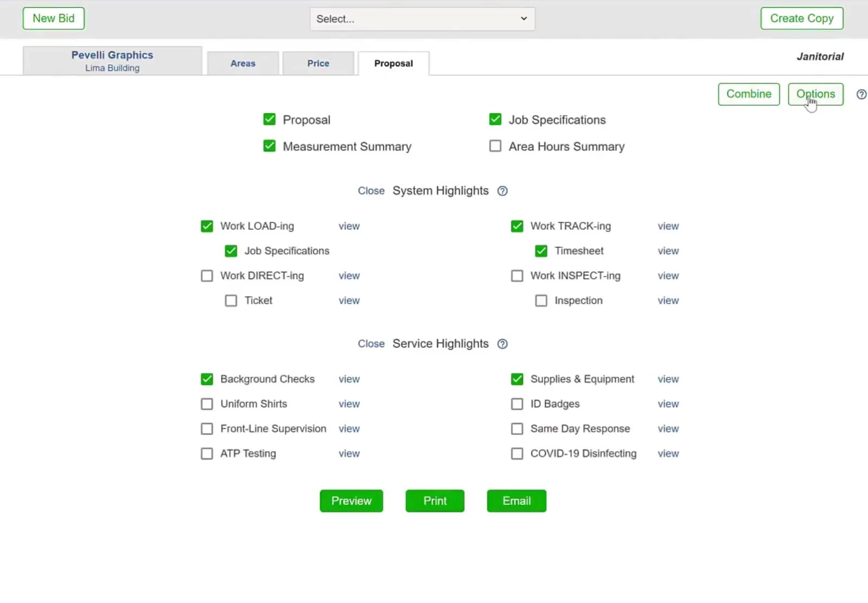The height and width of the screenshot is (603, 868).
Task: Click the green Preview button
Action: point(351,501)
